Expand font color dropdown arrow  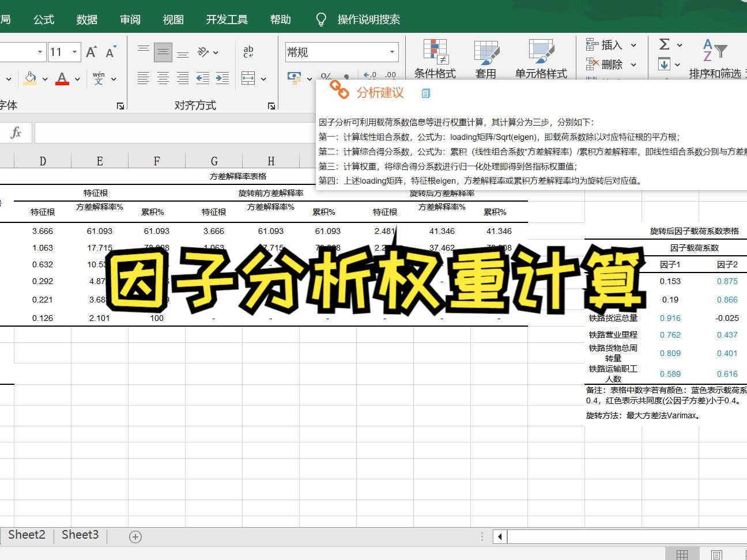(x=77, y=79)
